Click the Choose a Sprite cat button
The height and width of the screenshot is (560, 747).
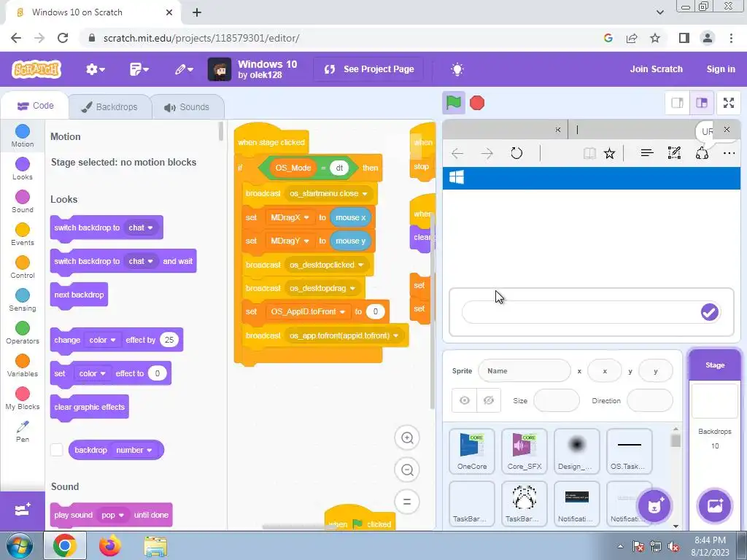pyautogui.click(x=654, y=506)
